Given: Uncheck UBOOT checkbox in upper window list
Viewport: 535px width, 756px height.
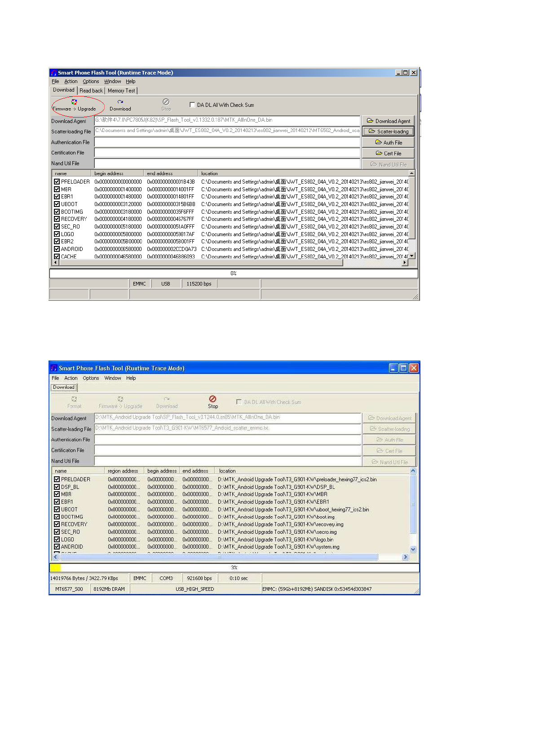Looking at the screenshot, I should [x=57, y=204].
